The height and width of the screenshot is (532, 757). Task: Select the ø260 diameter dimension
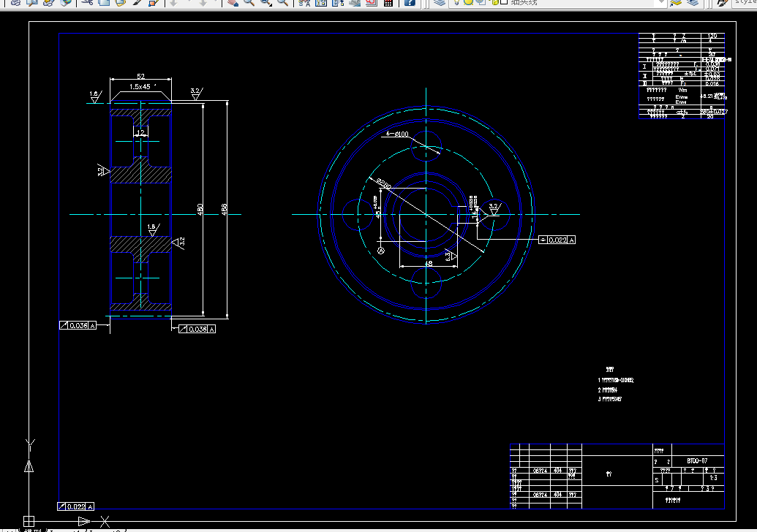tap(383, 183)
